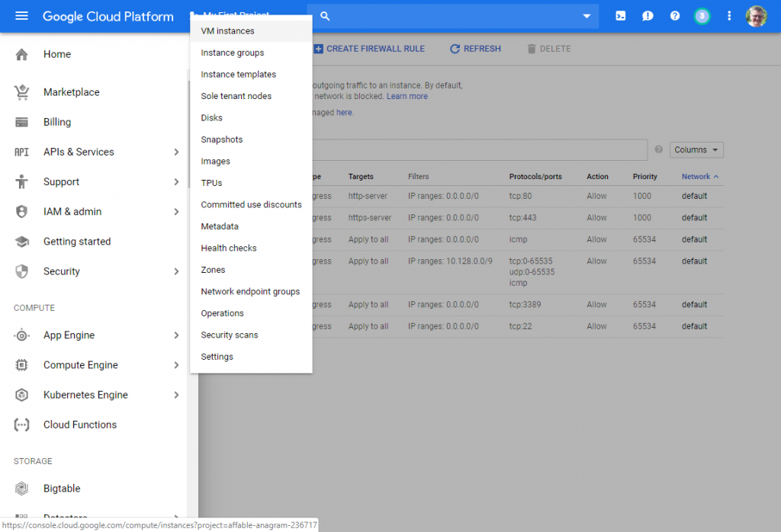
Task: Click the Compute Engine chip icon
Action: (x=21, y=365)
